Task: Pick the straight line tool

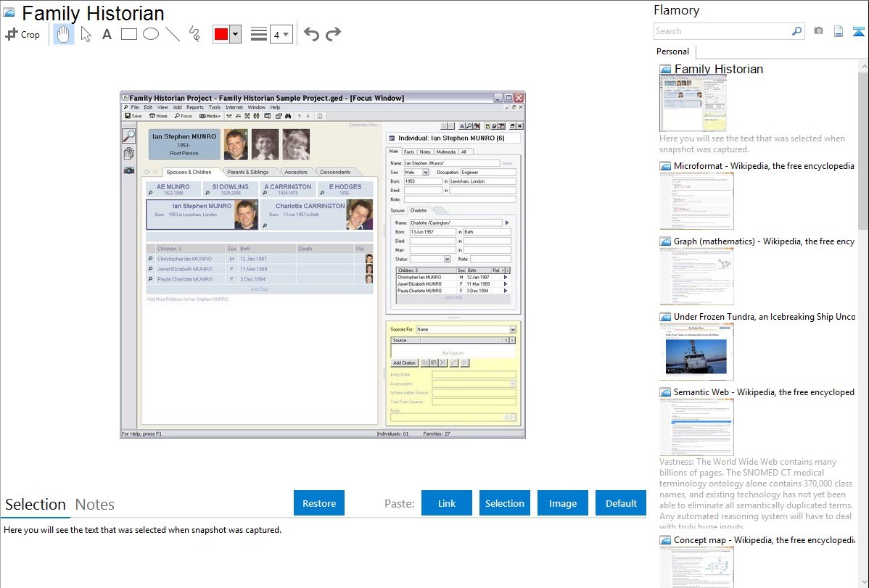Action: pos(173,34)
